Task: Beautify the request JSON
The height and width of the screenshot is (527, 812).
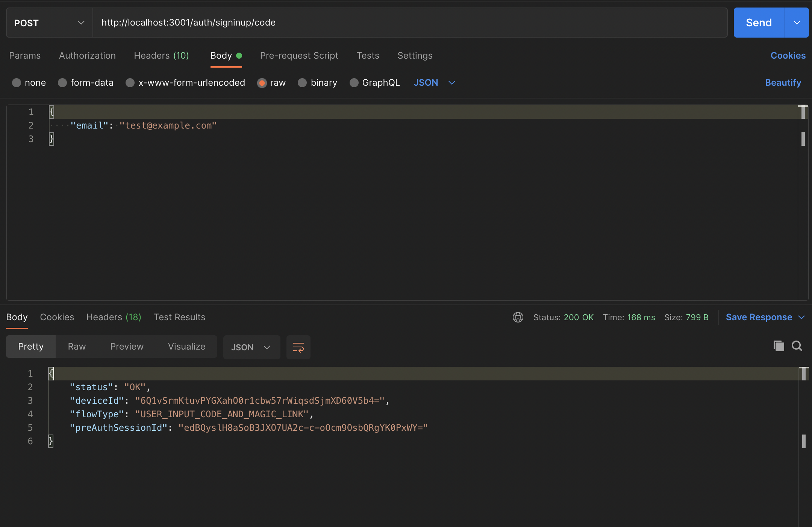Action: pyautogui.click(x=783, y=83)
